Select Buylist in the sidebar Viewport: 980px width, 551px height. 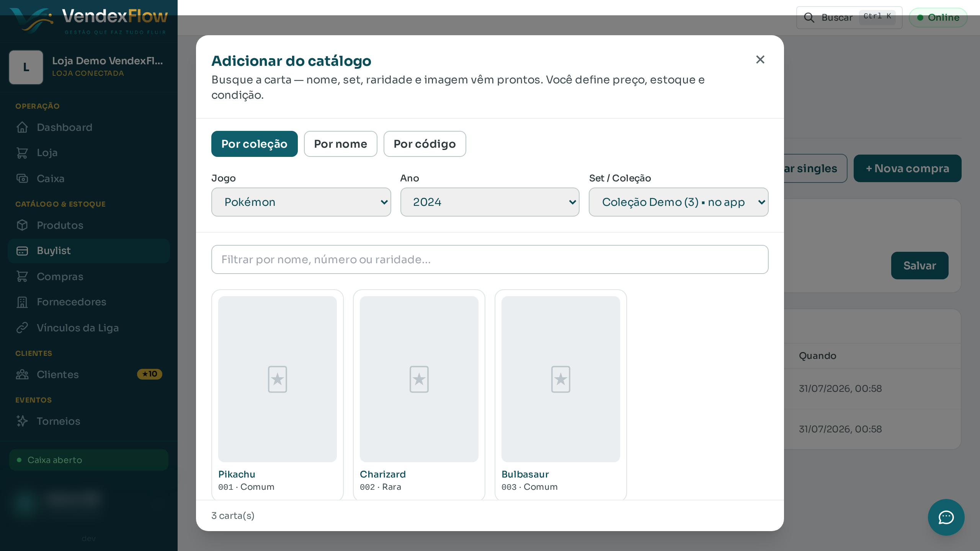tap(89, 251)
